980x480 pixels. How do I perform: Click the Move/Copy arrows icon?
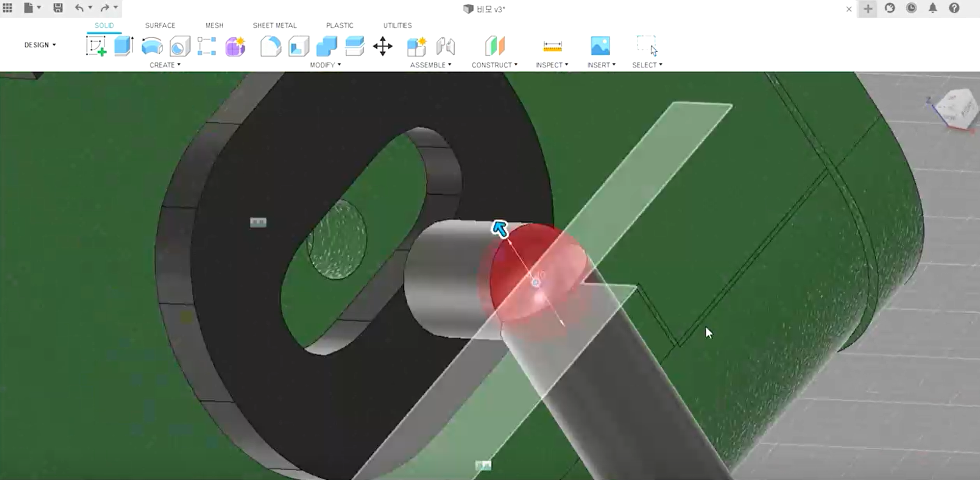(383, 46)
